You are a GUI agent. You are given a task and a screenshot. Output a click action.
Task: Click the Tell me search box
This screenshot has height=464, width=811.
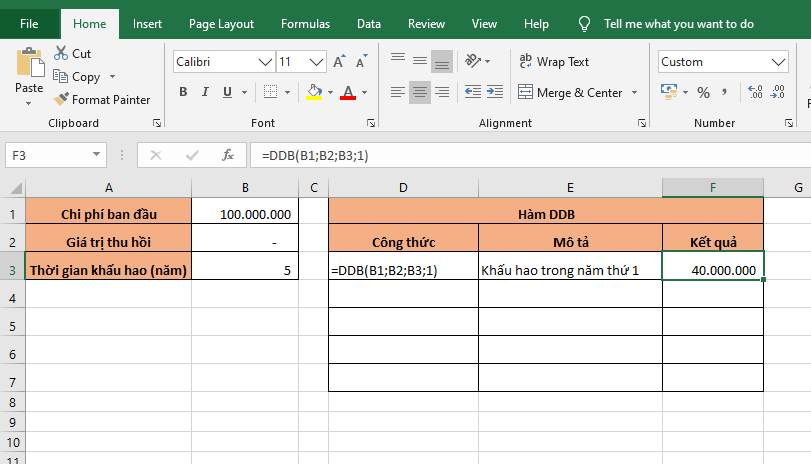click(679, 24)
